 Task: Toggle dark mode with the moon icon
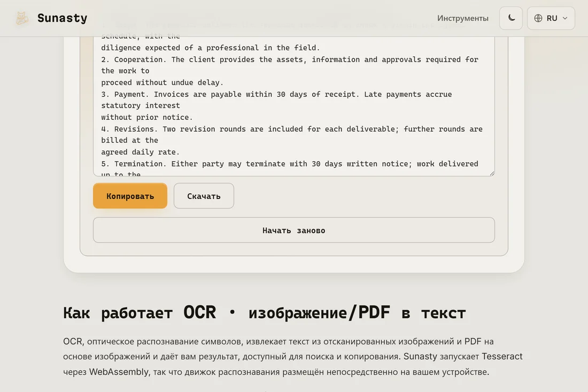(511, 18)
